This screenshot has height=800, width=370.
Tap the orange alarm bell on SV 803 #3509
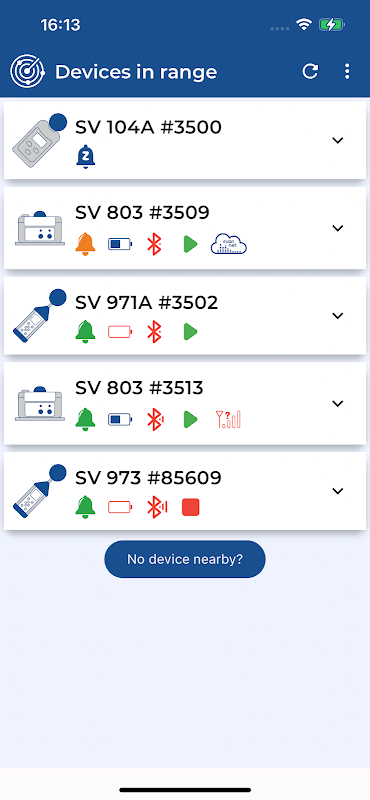coord(86,244)
